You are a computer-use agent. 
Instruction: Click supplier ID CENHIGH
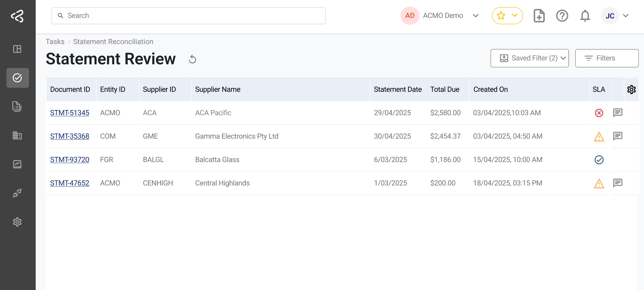(x=158, y=183)
